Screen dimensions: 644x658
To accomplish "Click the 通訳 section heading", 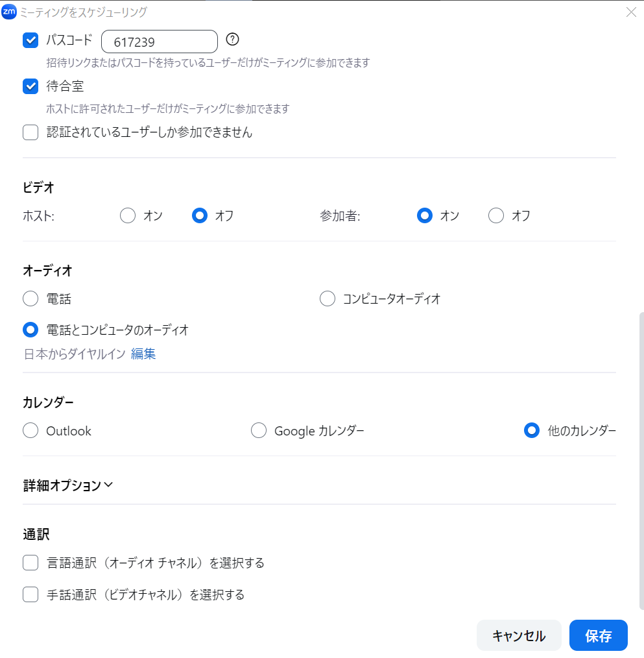I will tap(36, 534).
